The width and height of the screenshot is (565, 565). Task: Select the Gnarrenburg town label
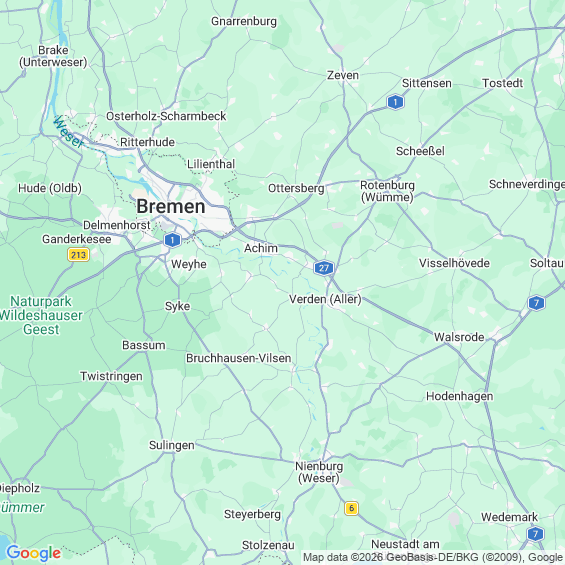click(x=244, y=21)
